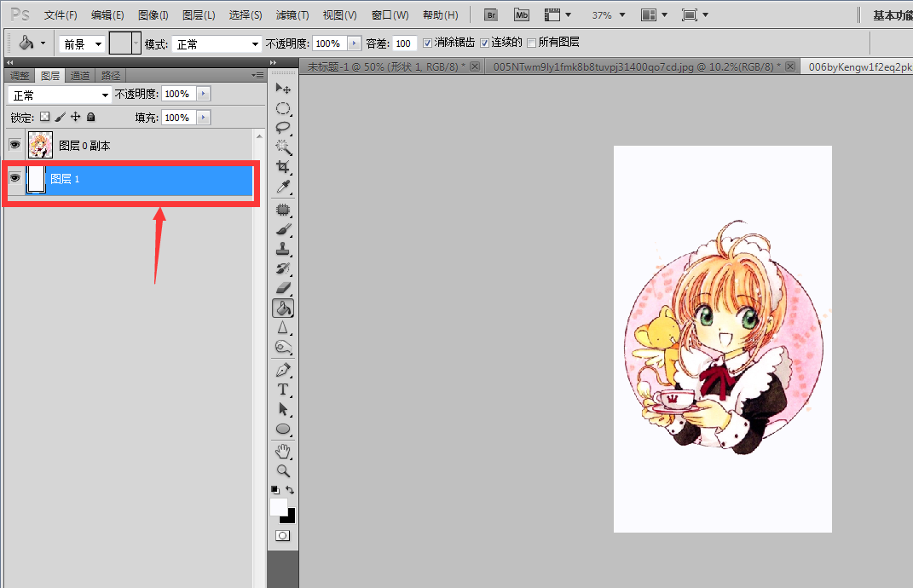The height and width of the screenshot is (588, 913).
Task: Expand the 前景 fill source dropdown
Action: (x=82, y=44)
